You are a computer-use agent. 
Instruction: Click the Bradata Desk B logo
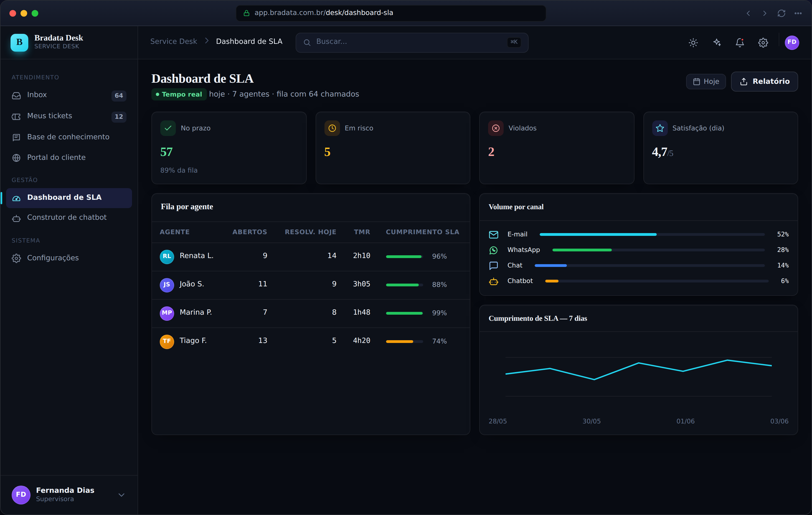click(x=19, y=42)
